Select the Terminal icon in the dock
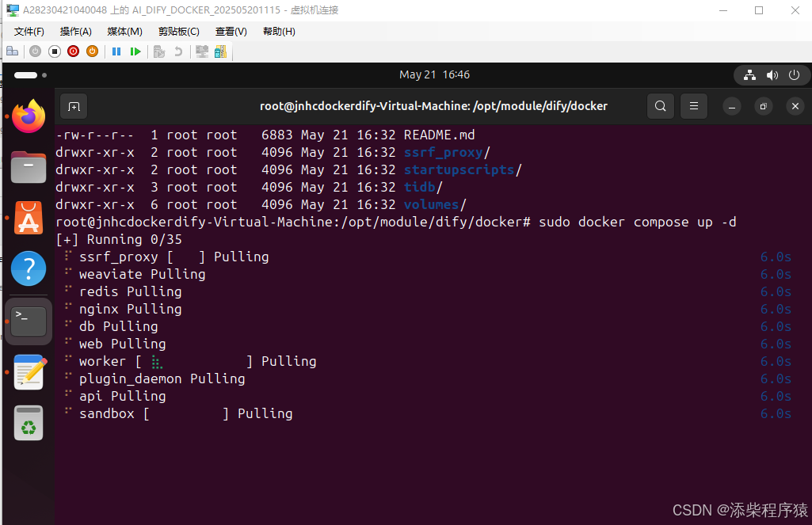812x525 pixels. tap(29, 321)
